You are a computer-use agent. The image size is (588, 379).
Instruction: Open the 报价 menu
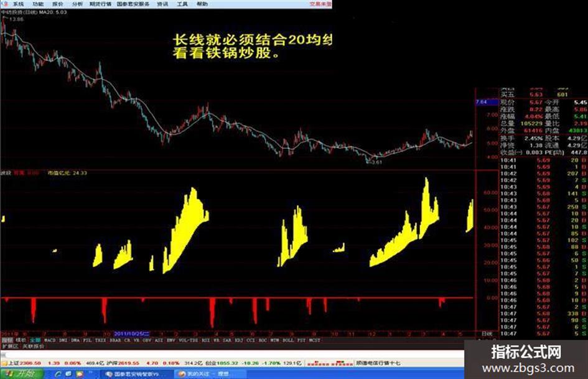tap(58, 4)
